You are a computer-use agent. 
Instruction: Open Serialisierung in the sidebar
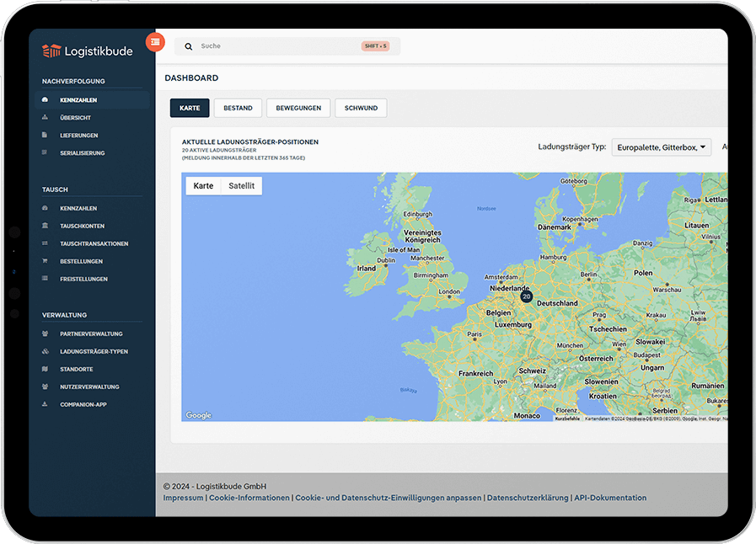(x=82, y=153)
